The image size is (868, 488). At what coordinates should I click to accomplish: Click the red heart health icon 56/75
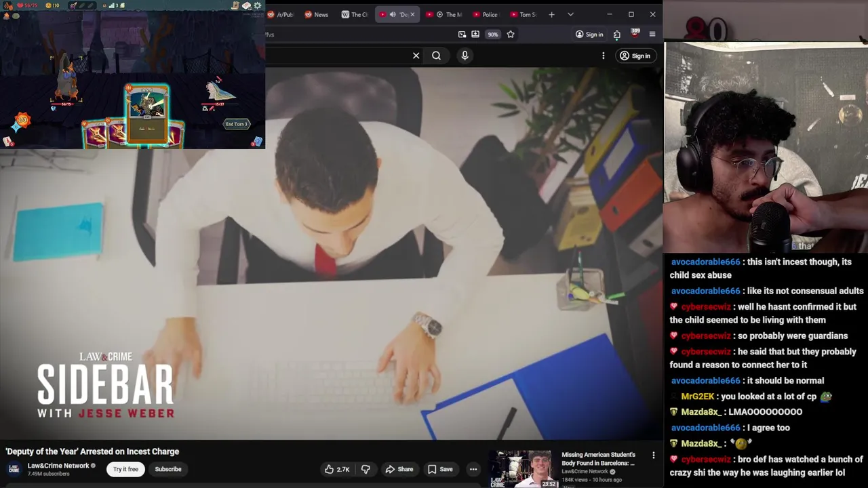pos(27,5)
